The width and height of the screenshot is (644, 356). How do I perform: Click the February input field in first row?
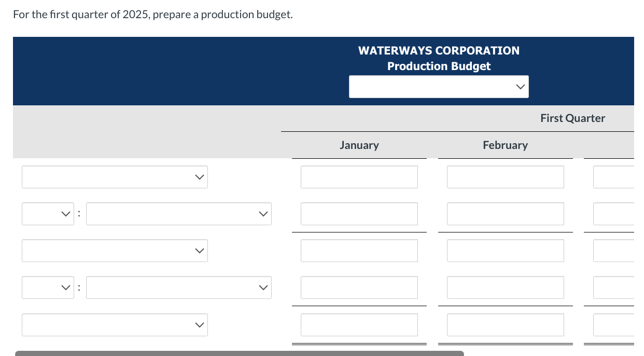pos(506,177)
